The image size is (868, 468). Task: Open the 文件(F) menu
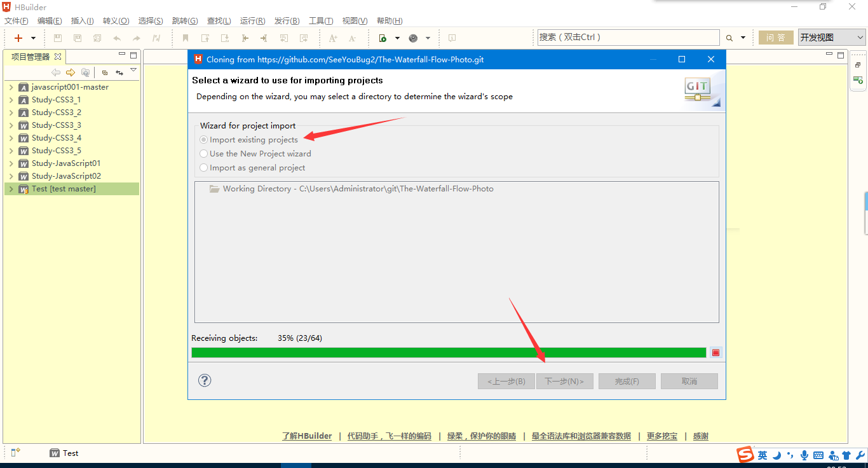16,21
